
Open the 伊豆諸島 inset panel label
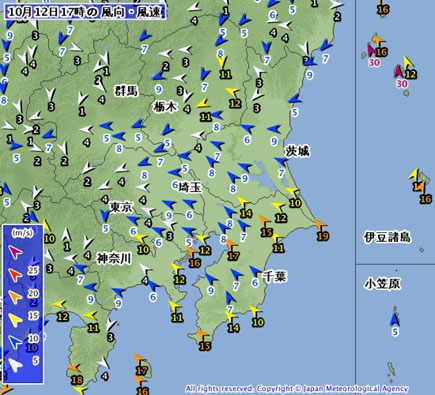tap(387, 237)
